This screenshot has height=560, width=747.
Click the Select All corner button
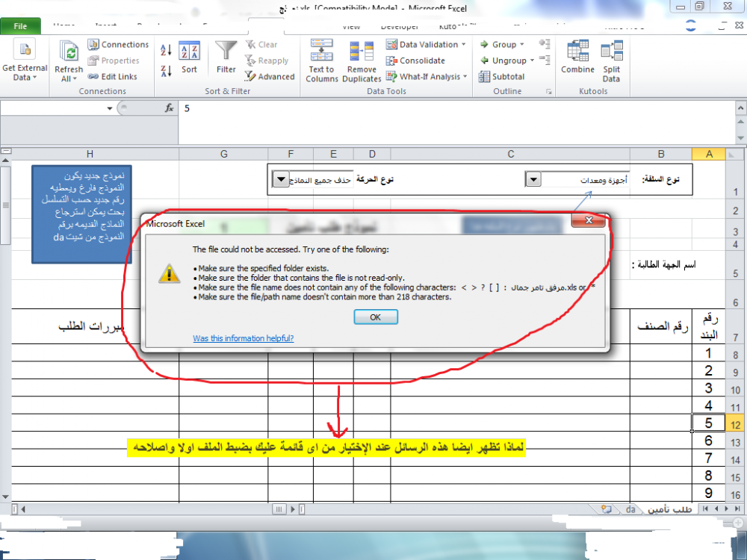[x=734, y=154]
